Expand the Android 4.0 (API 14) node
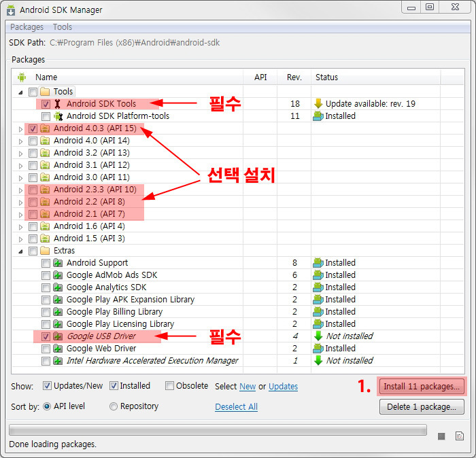This screenshot has height=458, width=476. (x=20, y=141)
